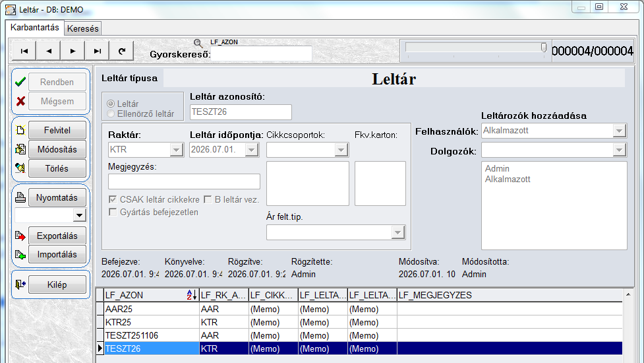Click the green checkmark icon beside Rendben
644x363 pixels.
pyautogui.click(x=20, y=82)
